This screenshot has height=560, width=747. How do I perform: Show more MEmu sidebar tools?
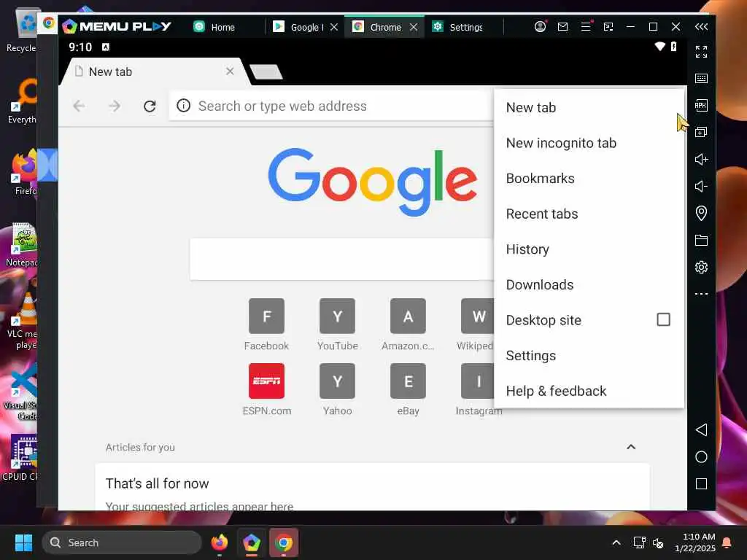click(701, 294)
